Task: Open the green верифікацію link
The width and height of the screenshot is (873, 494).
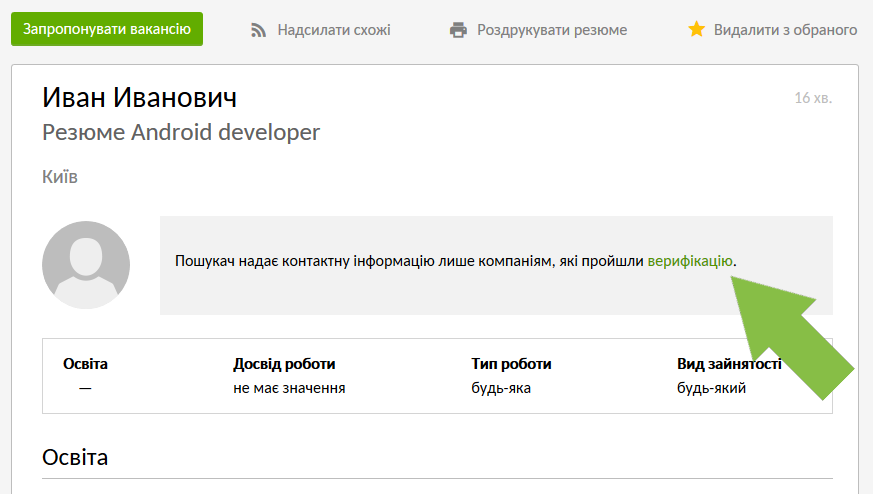Action: [690, 261]
